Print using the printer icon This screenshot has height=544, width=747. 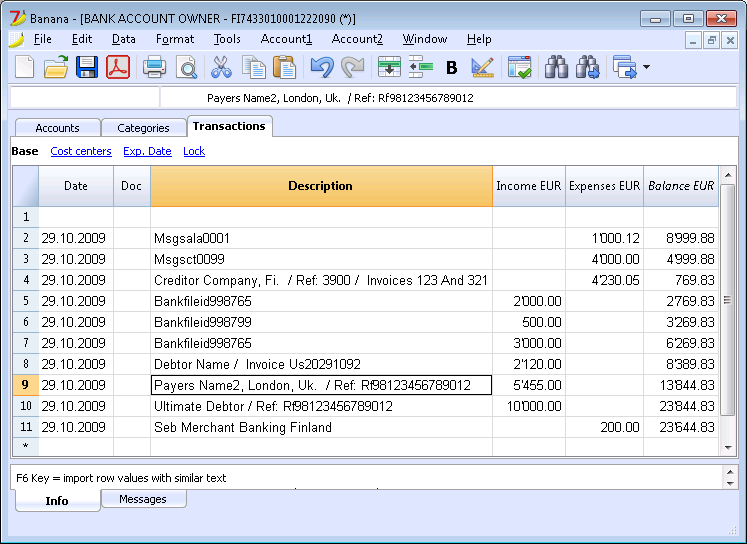click(x=154, y=67)
